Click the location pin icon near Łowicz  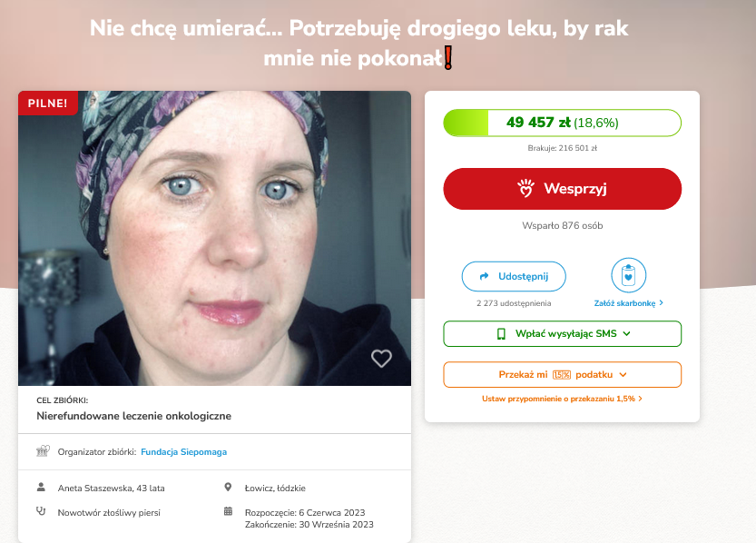pyautogui.click(x=228, y=487)
